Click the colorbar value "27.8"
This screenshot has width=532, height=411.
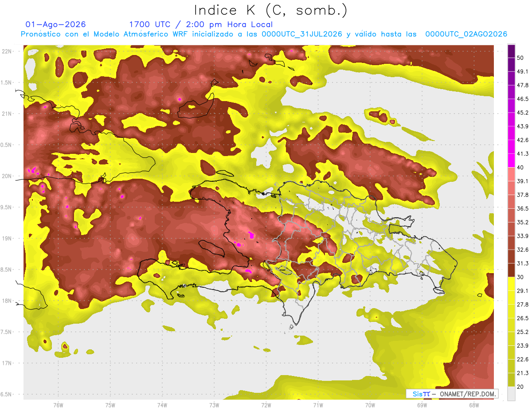click(x=523, y=305)
